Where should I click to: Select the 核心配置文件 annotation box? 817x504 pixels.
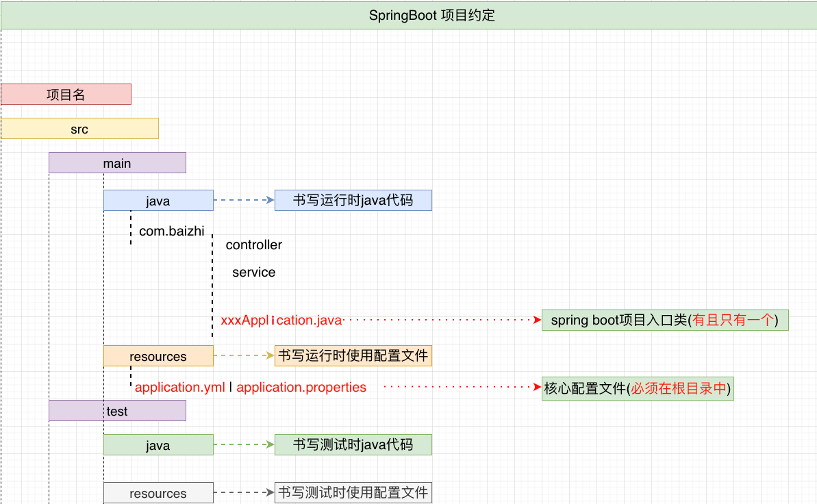click(x=637, y=388)
